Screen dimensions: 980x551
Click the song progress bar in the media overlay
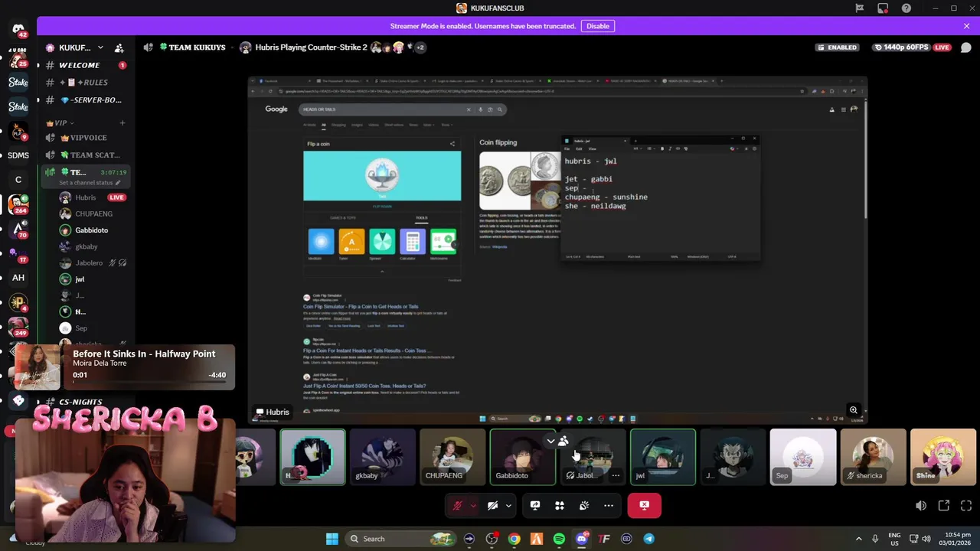pyautogui.click(x=149, y=381)
